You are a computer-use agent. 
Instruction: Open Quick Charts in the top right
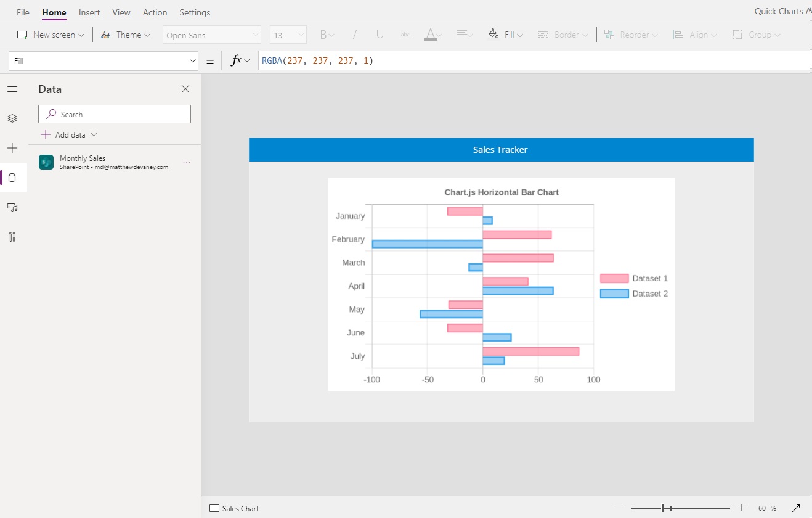(781, 10)
